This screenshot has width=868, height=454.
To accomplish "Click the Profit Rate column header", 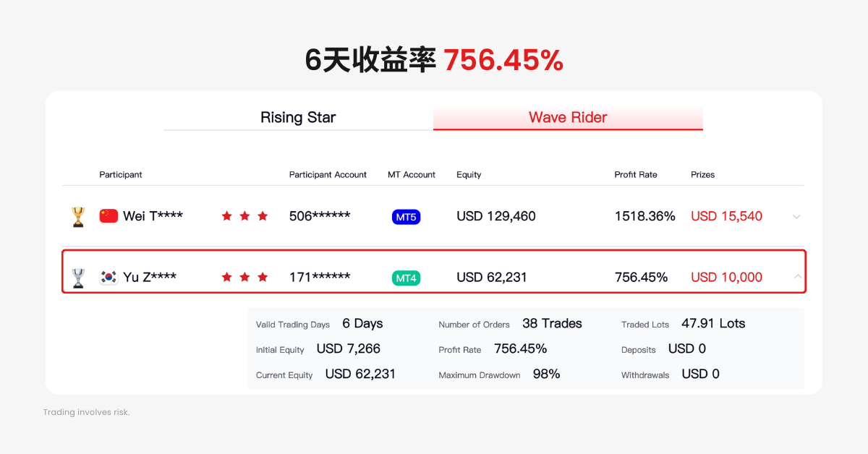I will (635, 175).
